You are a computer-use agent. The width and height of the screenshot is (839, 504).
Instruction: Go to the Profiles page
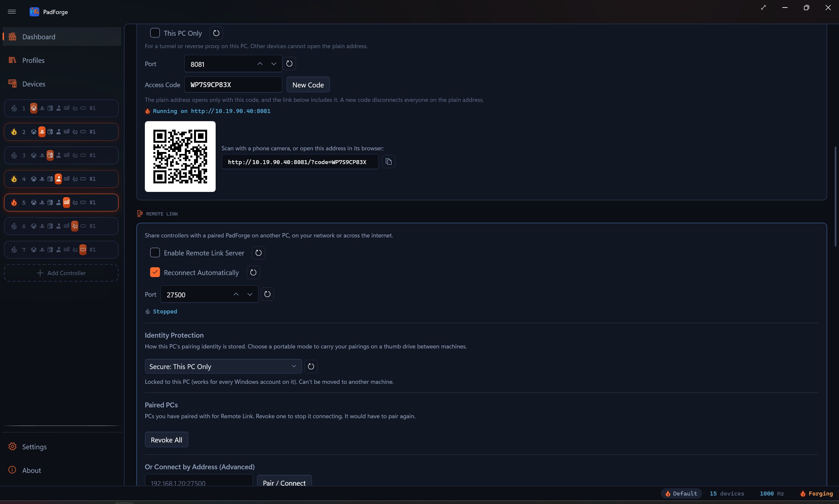[x=62, y=60]
